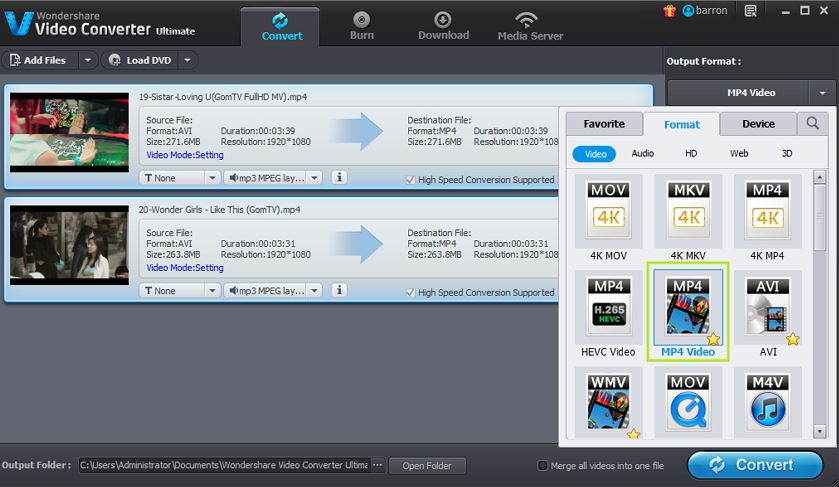Click the gift promotion icon
This screenshot has width=839, height=487.
pyautogui.click(x=669, y=11)
